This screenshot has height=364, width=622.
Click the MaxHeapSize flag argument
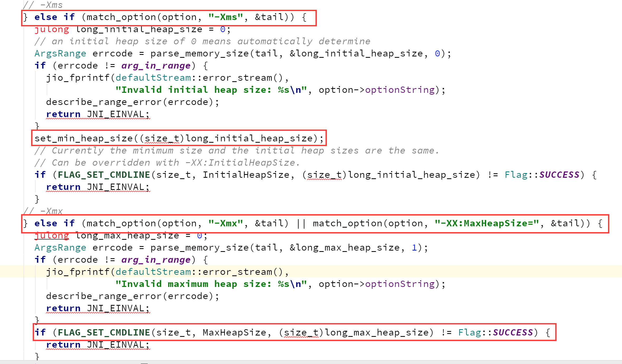click(234, 333)
